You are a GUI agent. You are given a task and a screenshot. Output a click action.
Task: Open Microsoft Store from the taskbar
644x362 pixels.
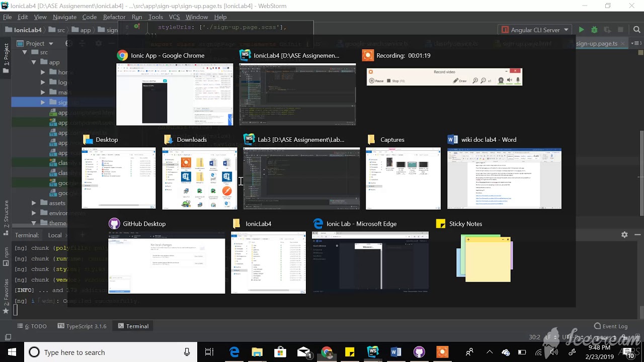280,352
